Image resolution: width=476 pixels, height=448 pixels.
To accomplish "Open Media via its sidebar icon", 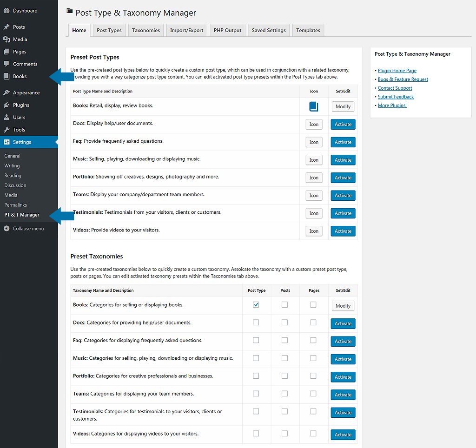I will pyautogui.click(x=7, y=40).
